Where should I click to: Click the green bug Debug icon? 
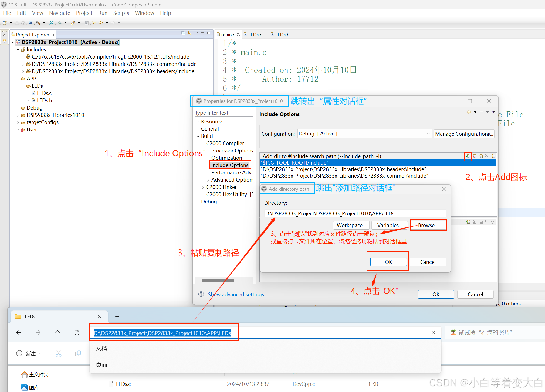pos(59,23)
